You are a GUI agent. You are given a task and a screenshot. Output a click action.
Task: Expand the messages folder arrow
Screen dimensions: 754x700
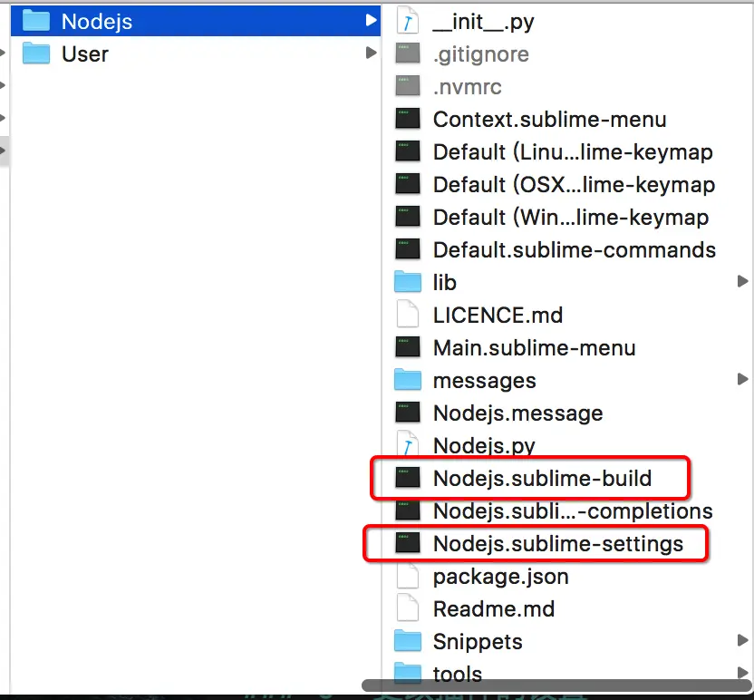(x=742, y=379)
